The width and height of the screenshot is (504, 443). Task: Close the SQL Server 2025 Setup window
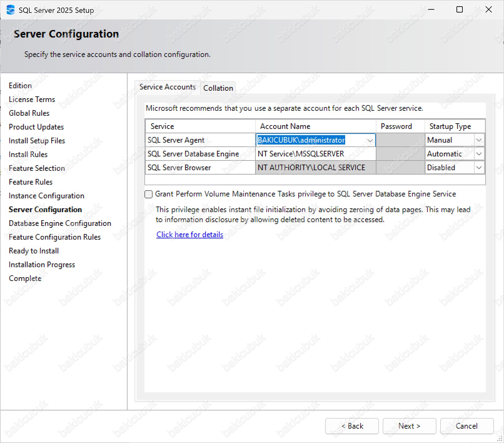pos(488,10)
